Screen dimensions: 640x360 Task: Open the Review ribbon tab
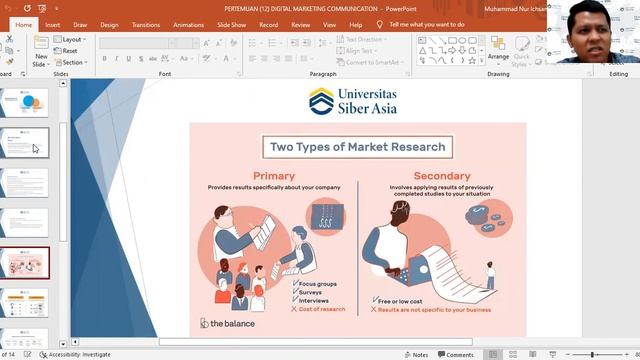(300, 25)
